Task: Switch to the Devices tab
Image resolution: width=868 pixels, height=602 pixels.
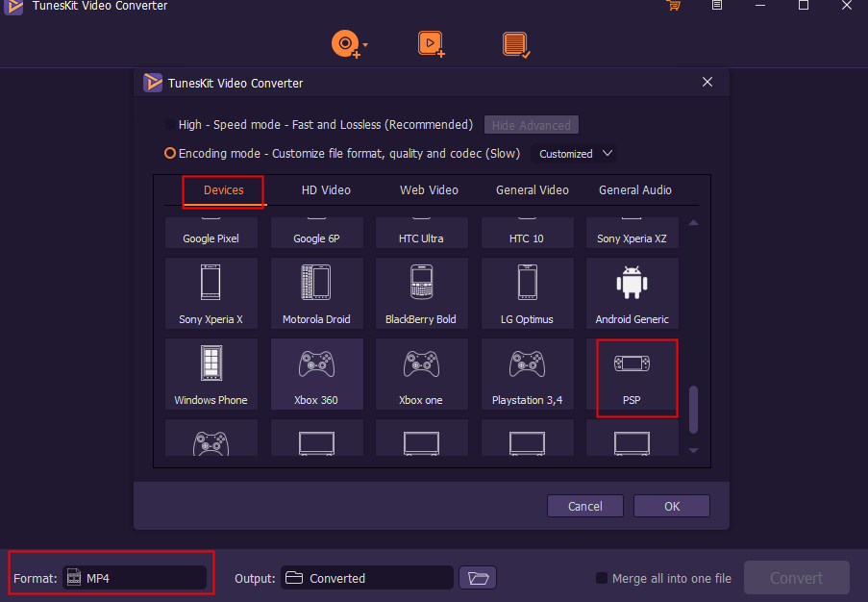Action: pos(224,190)
